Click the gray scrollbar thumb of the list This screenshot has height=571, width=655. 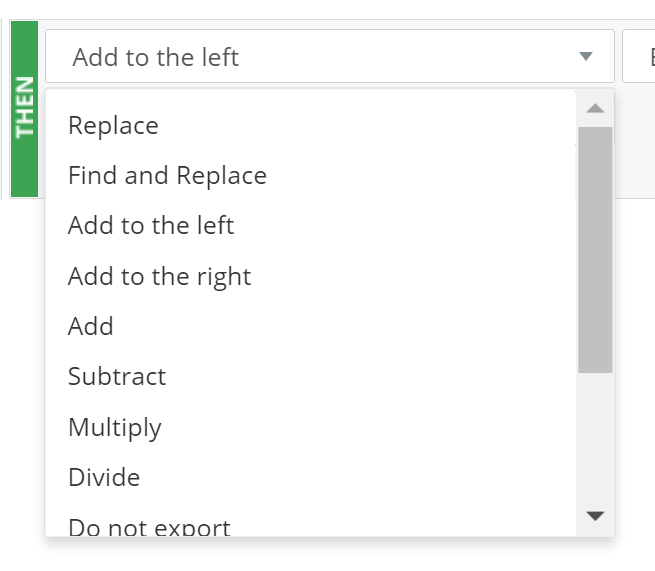[595, 250]
